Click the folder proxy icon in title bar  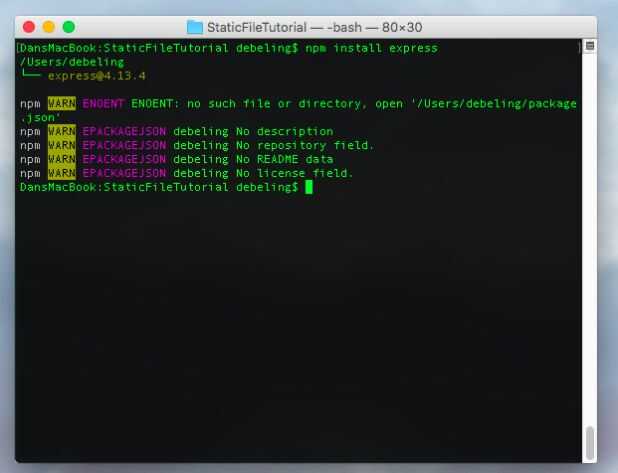(195, 27)
